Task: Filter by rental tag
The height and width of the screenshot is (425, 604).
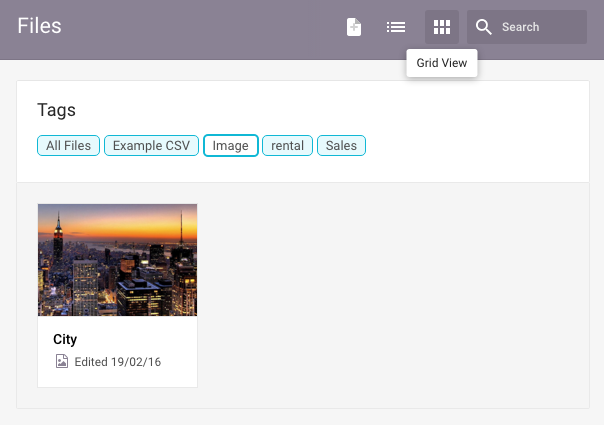Action: [287, 146]
